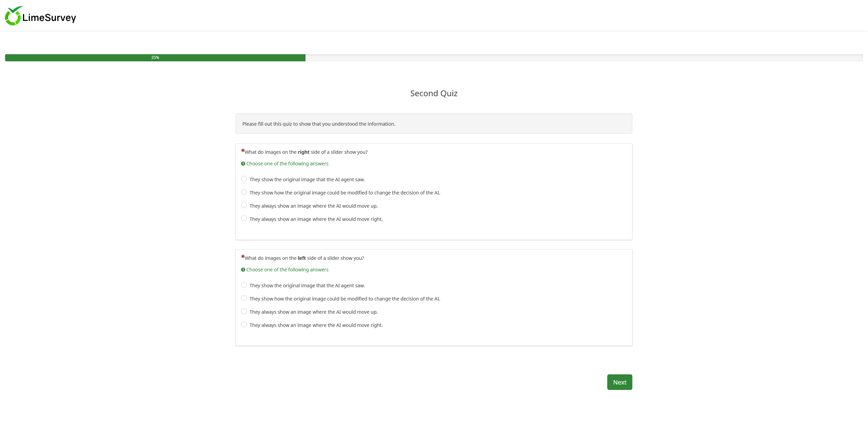This screenshot has width=868, height=436.
Task: Choose 'always move right' for left-side question
Action: click(x=244, y=325)
